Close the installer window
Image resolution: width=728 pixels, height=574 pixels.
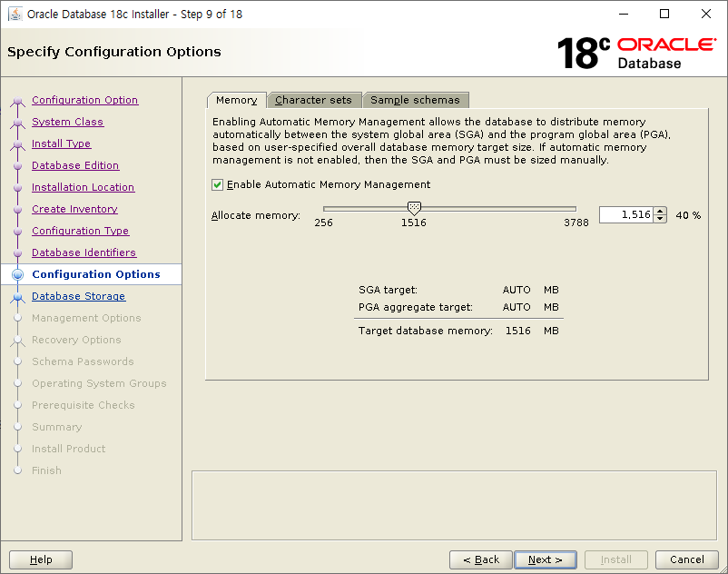[x=705, y=14]
